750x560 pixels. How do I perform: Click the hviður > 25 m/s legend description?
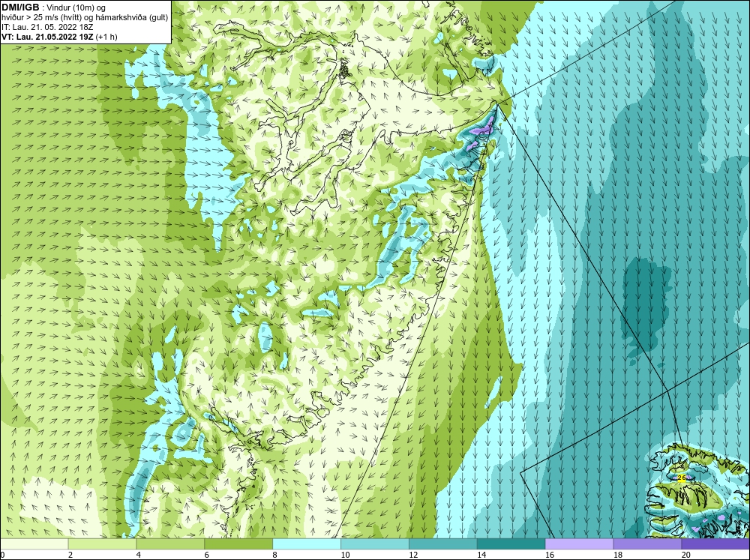pos(85,18)
